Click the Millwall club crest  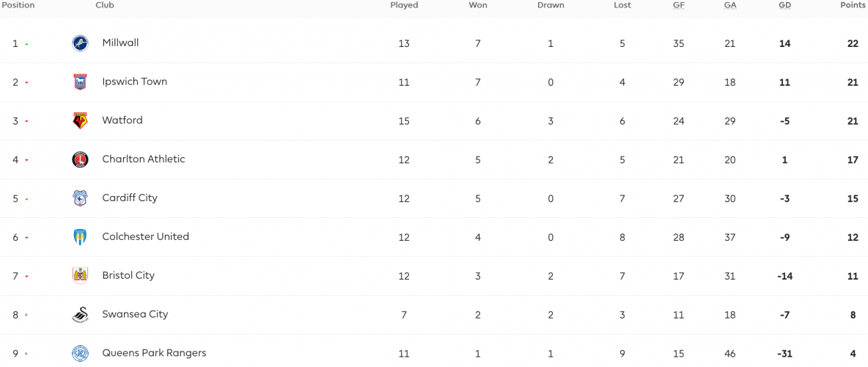pos(80,43)
